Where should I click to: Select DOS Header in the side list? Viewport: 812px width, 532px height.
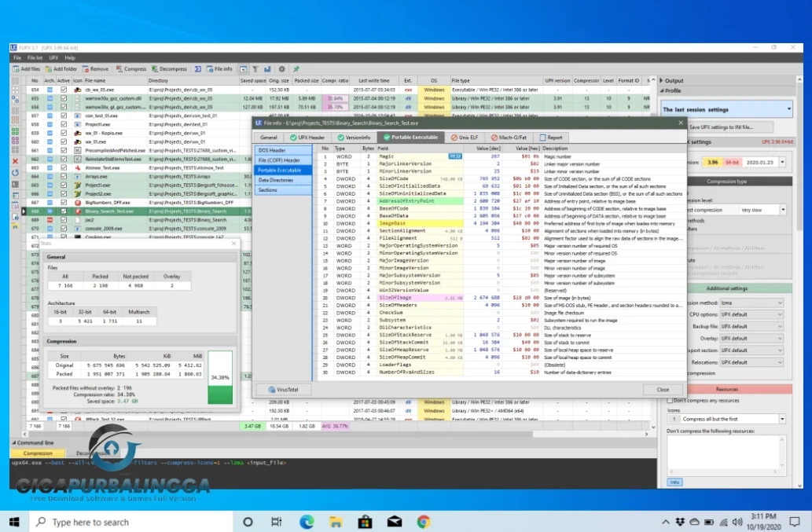(x=283, y=150)
